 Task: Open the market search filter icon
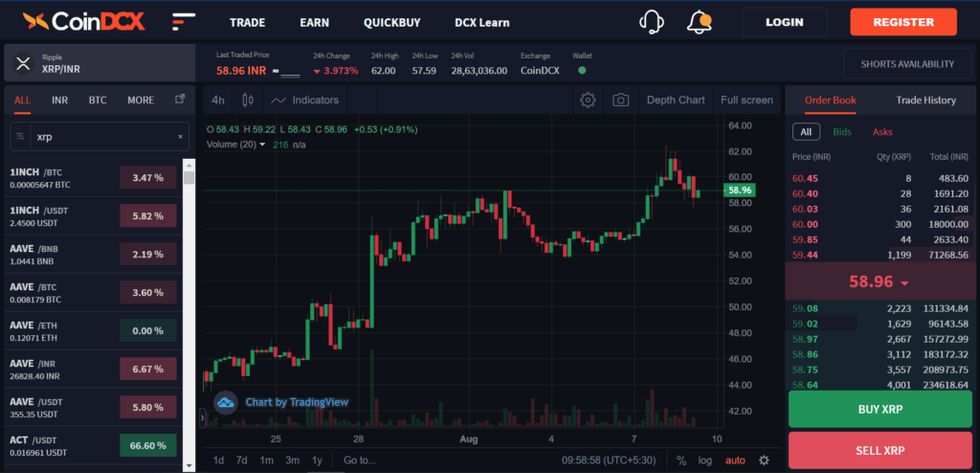pos(21,136)
